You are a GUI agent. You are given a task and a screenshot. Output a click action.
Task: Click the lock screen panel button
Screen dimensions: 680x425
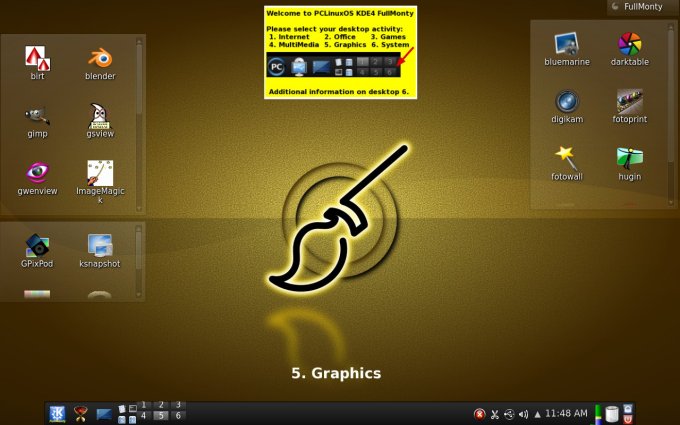628,408
